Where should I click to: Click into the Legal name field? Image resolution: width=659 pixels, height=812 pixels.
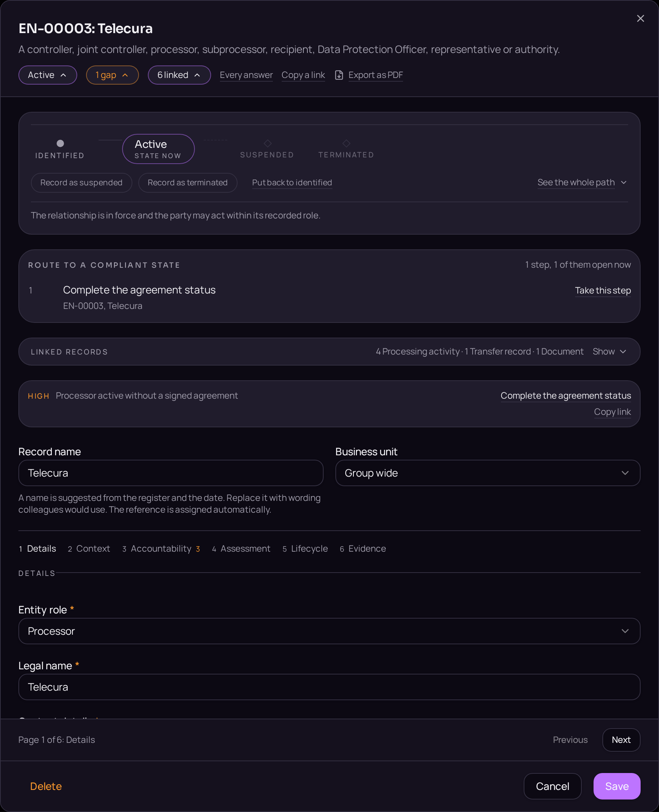coord(329,687)
